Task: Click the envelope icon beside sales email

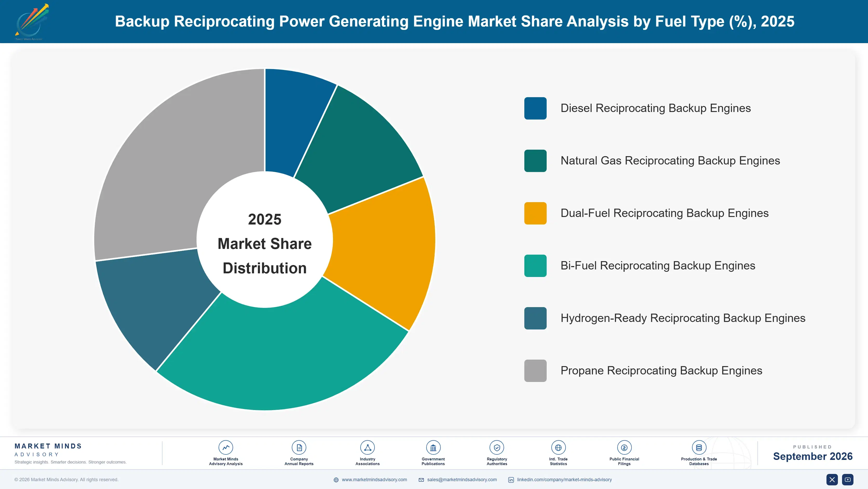Action: (x=421, y=480)
